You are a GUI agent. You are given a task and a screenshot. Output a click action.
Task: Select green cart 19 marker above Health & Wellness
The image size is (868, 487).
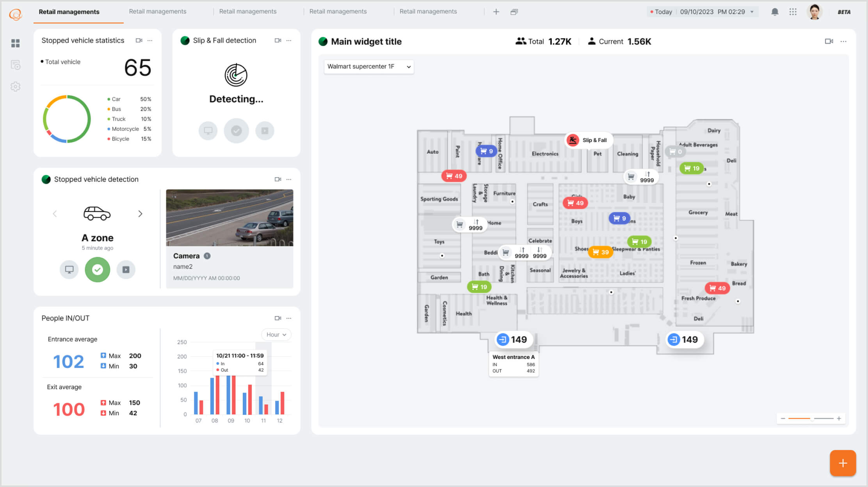(479, 287)
